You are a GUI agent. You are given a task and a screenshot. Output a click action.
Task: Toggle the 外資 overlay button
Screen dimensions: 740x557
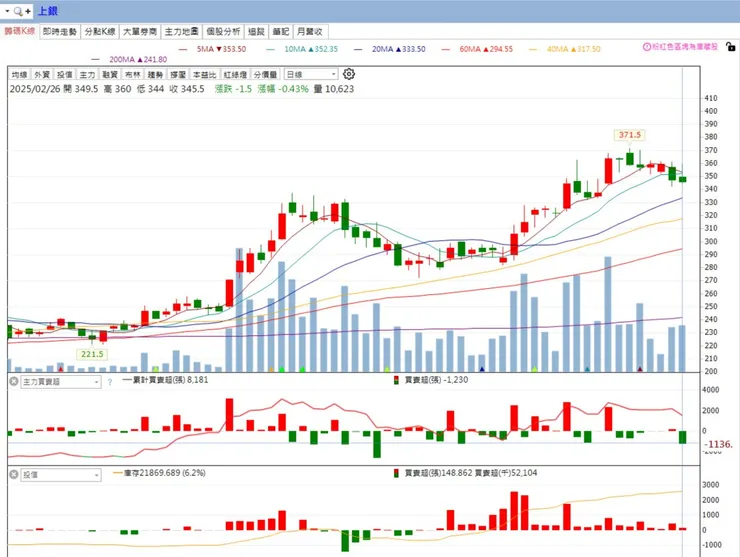coord(42,75)
